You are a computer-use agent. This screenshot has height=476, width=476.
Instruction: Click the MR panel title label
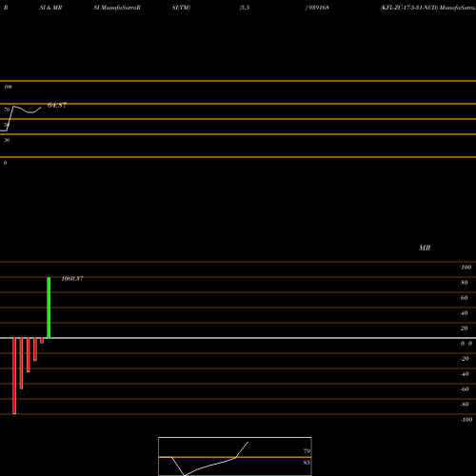coord(425,248)
